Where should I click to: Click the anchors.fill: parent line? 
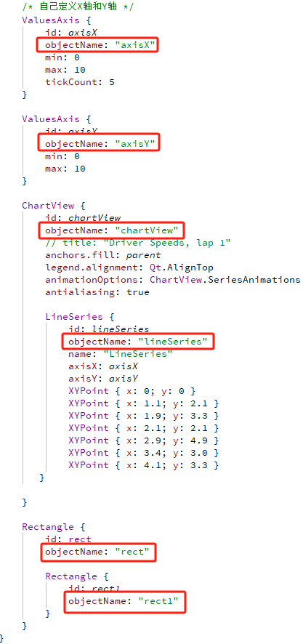[102, 255]
